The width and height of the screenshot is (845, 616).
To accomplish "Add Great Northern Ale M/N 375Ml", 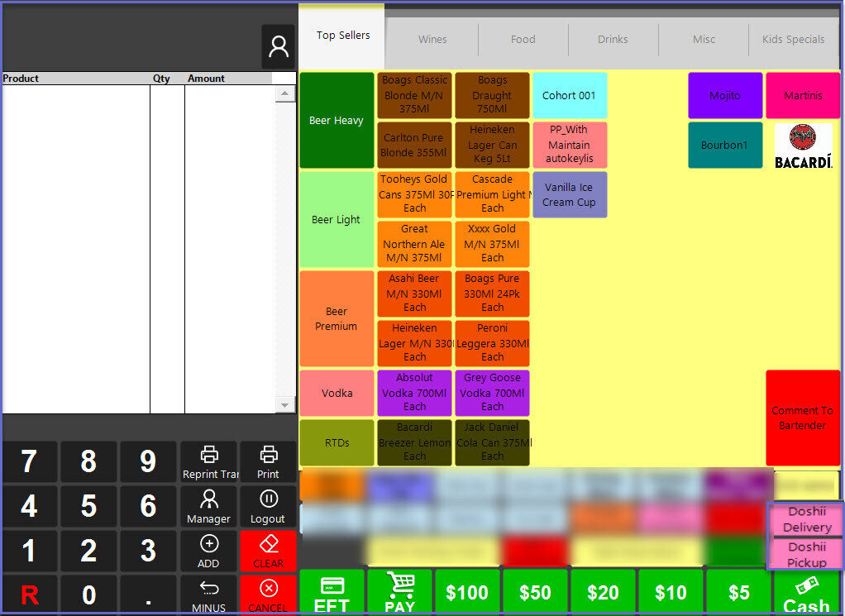I will 414,244.
